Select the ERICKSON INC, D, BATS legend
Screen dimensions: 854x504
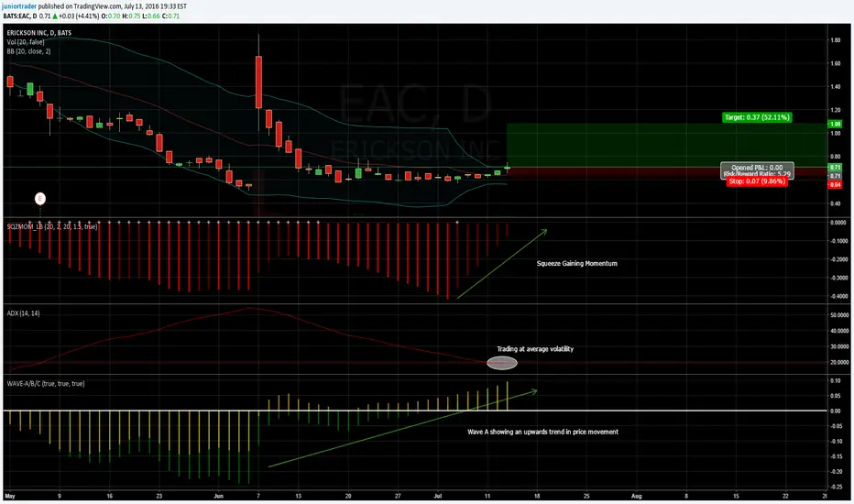coord(39,33)
